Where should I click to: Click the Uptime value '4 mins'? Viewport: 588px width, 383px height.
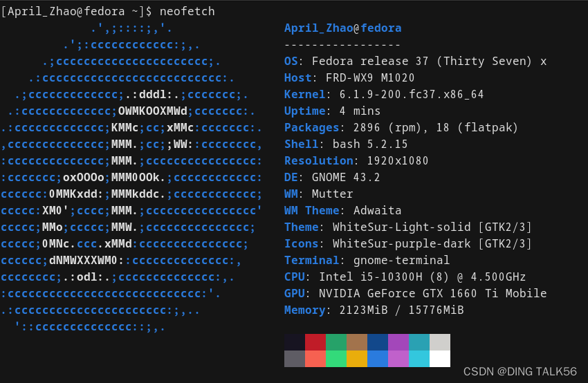coord(360,111)
